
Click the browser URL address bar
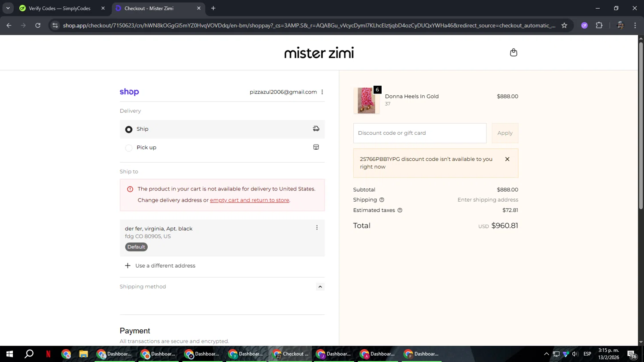pyautogui.click(x=309, y=25)
